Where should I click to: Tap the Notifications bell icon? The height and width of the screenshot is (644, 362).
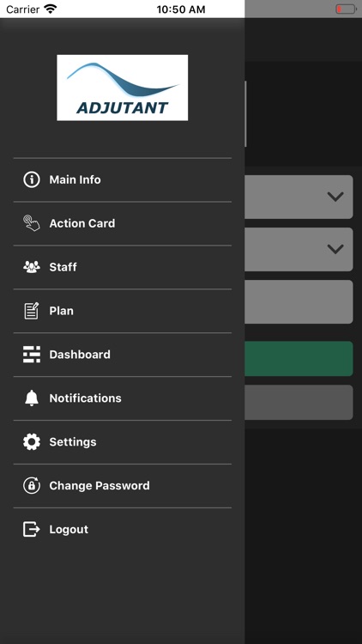point(32,398)
